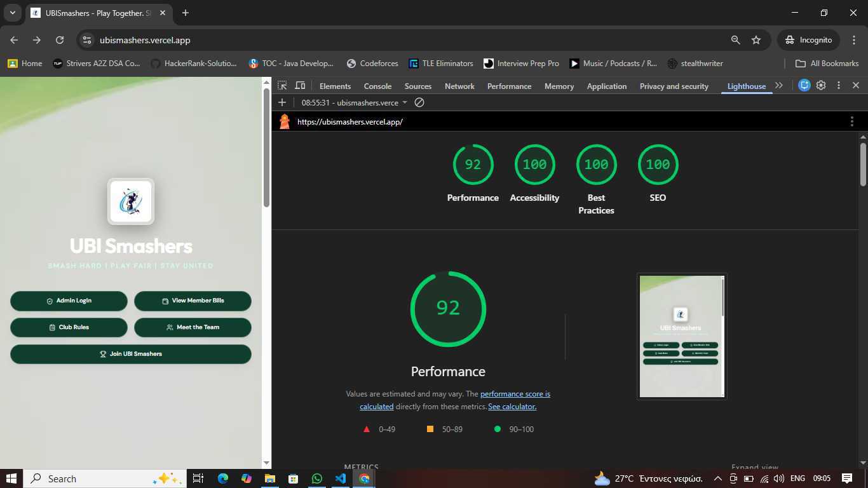Open Lighthouse report tools menu
The height and width of the screenshot is (488, 868).
[851, 121]
